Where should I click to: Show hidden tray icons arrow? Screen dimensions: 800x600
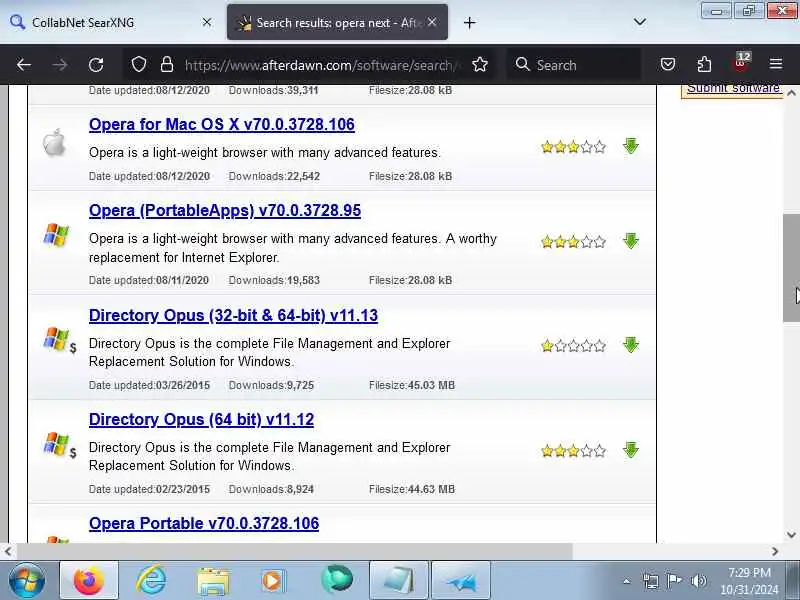[x=627, y=581]
